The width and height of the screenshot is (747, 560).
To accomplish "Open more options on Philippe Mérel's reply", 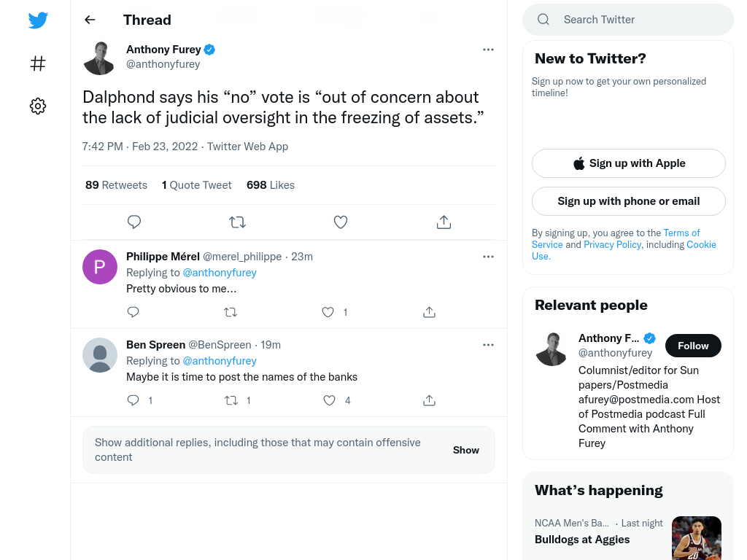I will [488, 257].
